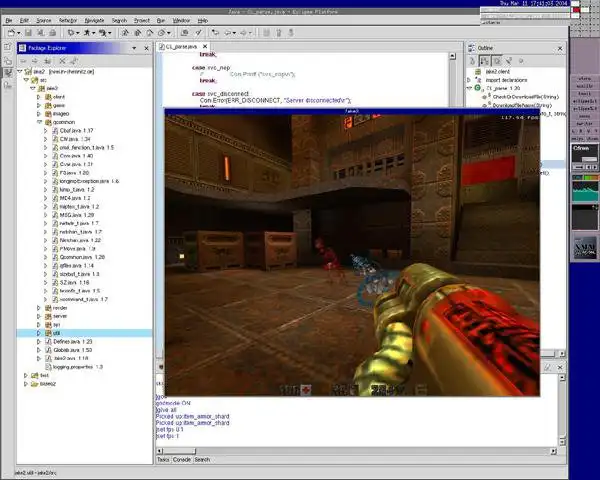
Task: Open the Package Explorer view menu arrow
Action: point(134,48)
